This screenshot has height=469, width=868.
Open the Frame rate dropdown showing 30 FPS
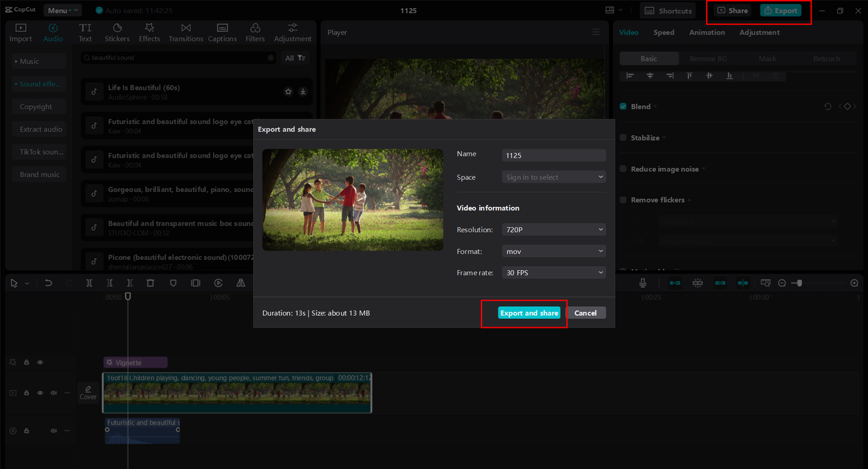pyautogui.click(x=553, y=273)
